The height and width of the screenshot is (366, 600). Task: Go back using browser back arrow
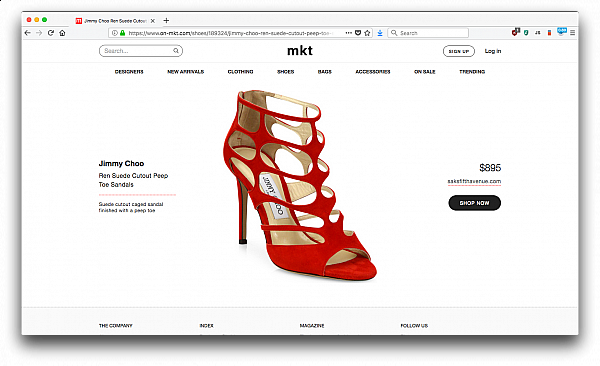[28, 33]
